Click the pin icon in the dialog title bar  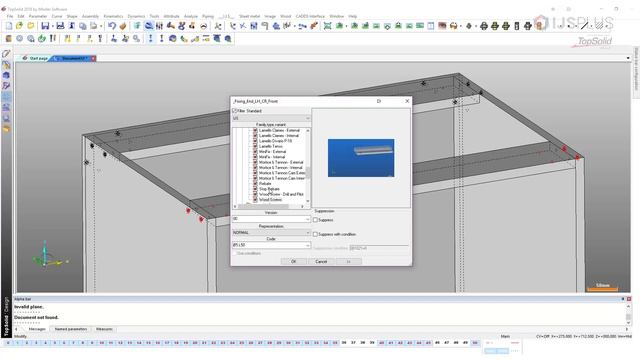[x=379, y=101]
